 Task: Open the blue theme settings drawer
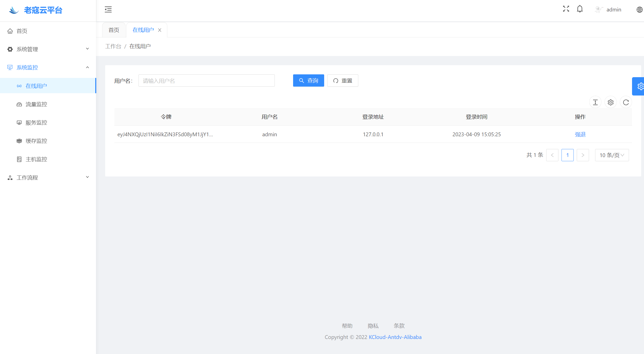(x=639, y=86)
